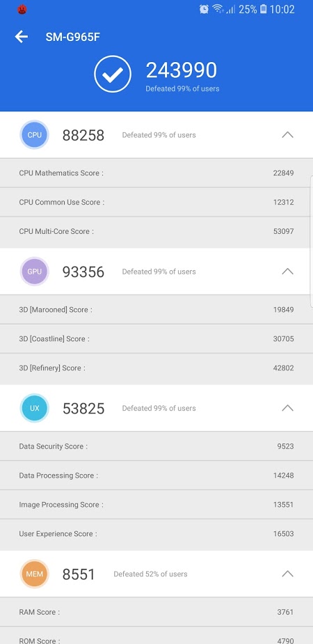This screenshot has width=313, height=644.
Task: Tap the alarm clock status icon
Action: [204, 9]
